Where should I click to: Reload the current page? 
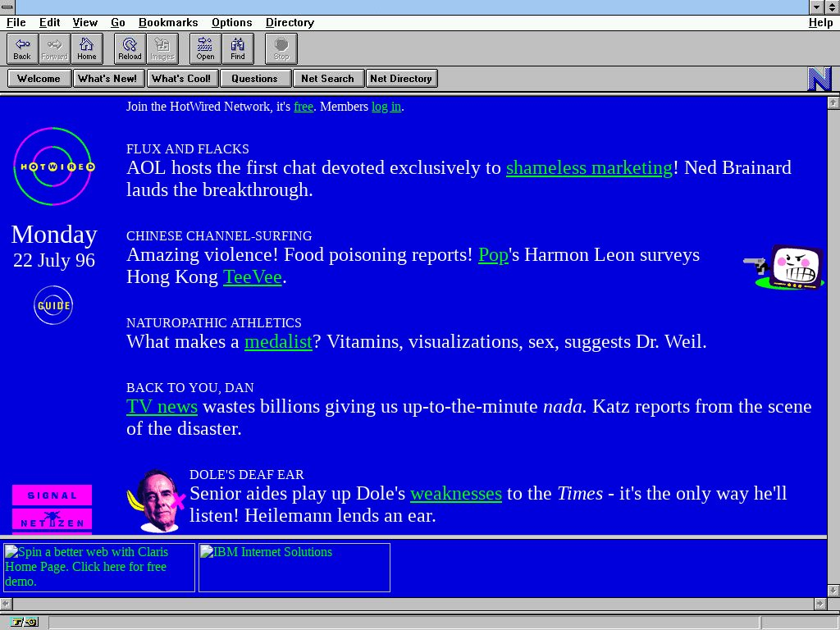point(130,48)
